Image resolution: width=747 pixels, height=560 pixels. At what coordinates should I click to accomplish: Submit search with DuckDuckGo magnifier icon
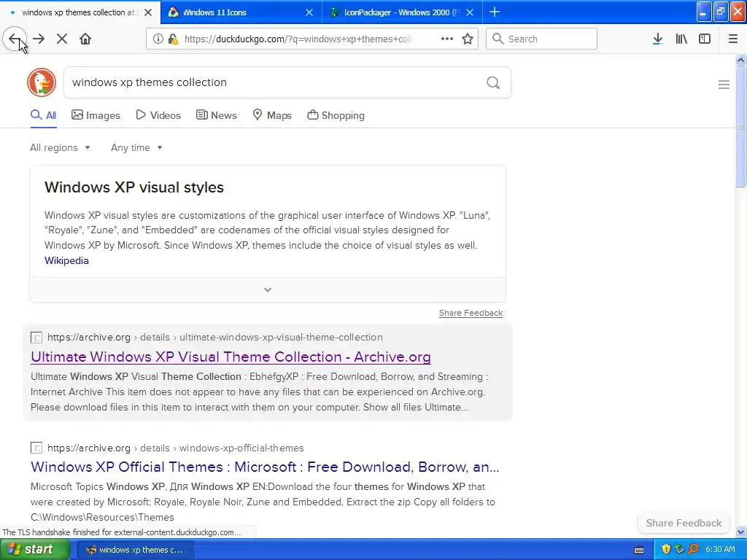click(493, 82)
